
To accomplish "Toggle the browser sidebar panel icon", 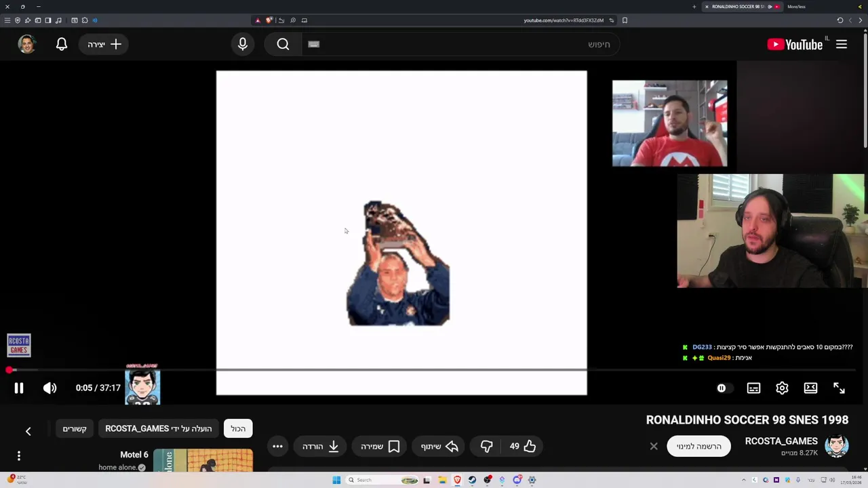I will (x=48, y=20).
